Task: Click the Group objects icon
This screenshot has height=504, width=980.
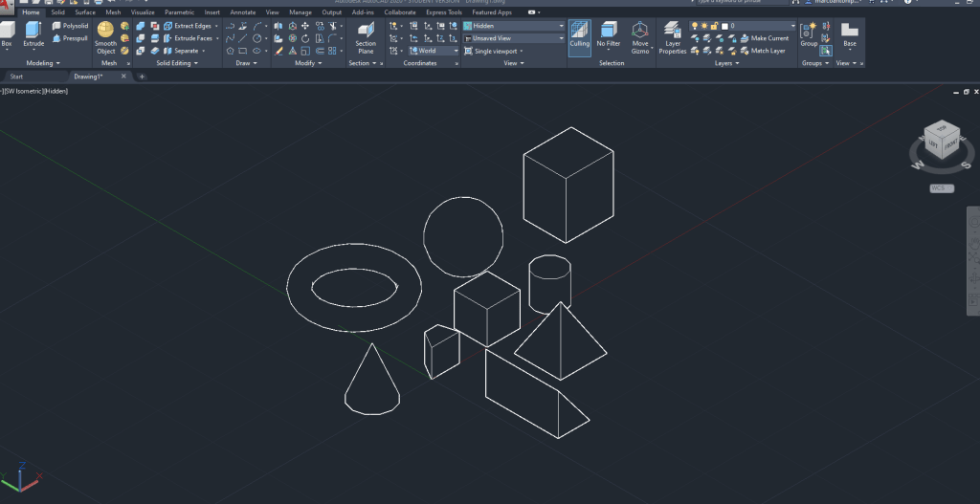Action: pos(810,34)
